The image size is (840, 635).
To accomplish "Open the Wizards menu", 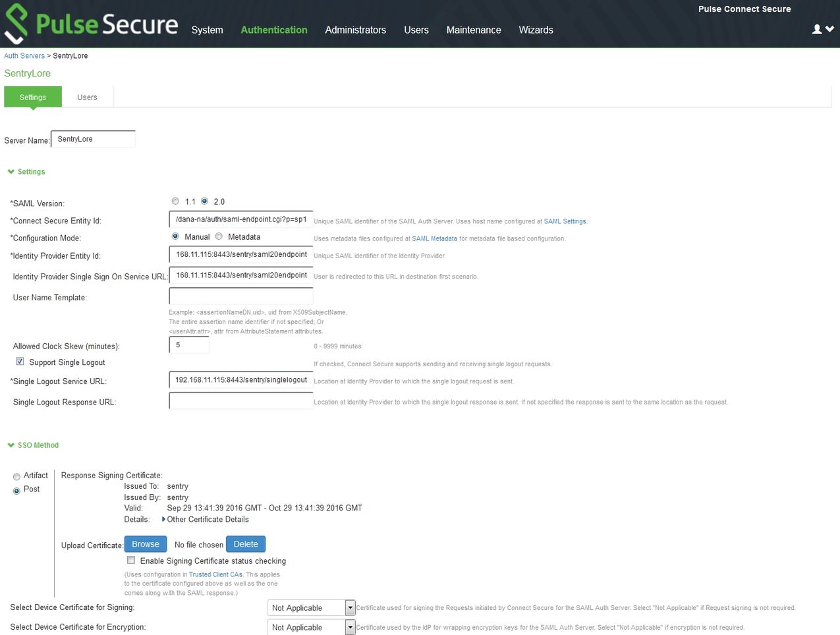I will point(536,30).
